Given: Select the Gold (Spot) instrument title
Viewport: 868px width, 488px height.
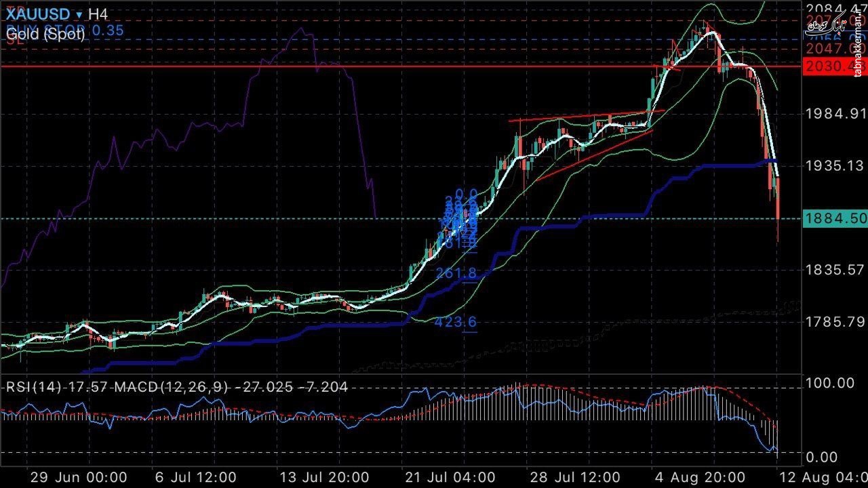Looking at the screenshot, I should 45,34.
